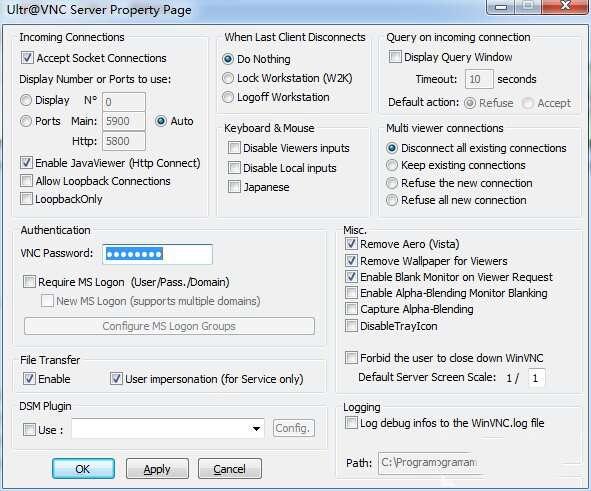The width and height of the screenshot is (591, 491).
Task: Click Configure MS Logon Groups button
Action: click(169, 326)
